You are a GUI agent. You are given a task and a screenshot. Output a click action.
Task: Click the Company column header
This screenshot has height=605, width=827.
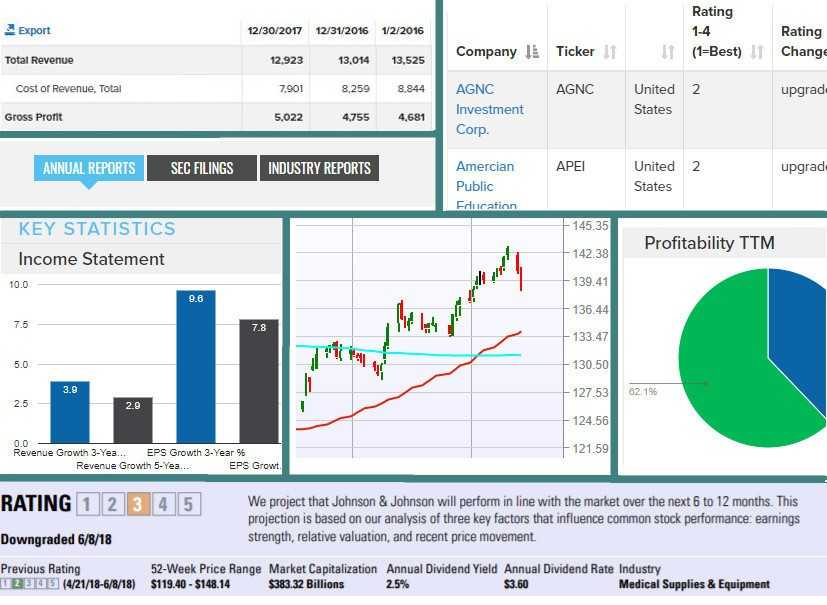coord(486,51)
